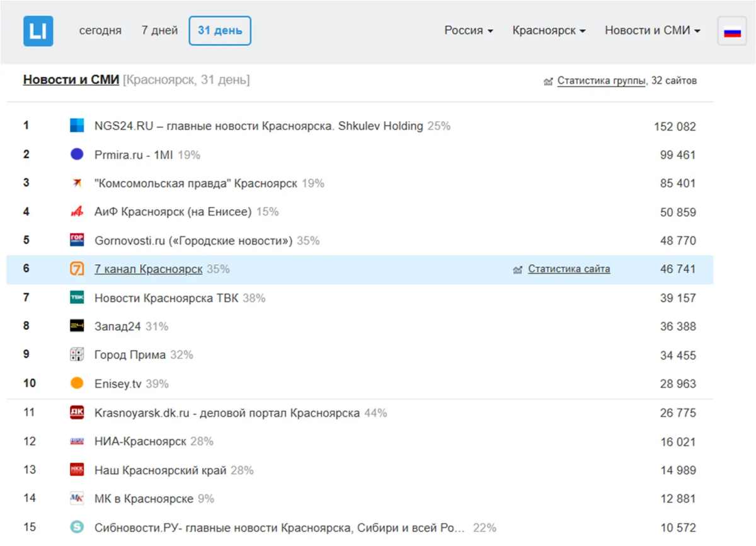Select the 7 дней period tab
Image resolution: width=756 pixels, height=546 pixels.
point(159,31)
